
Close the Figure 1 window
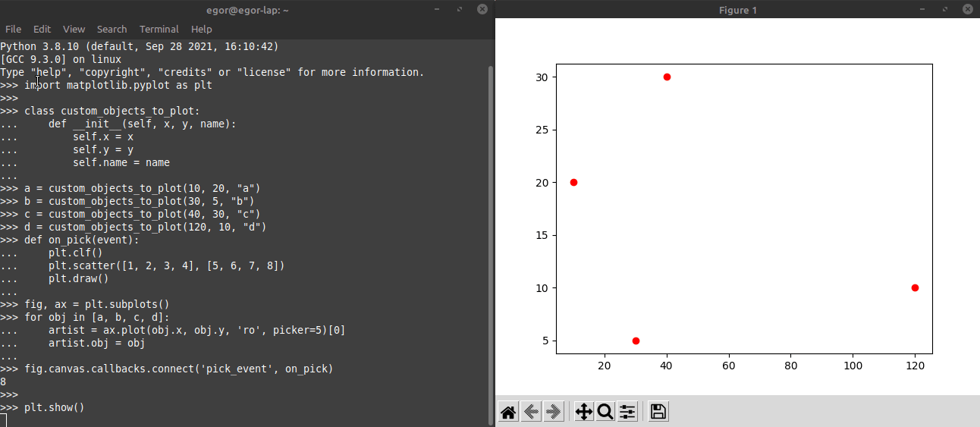966,9
